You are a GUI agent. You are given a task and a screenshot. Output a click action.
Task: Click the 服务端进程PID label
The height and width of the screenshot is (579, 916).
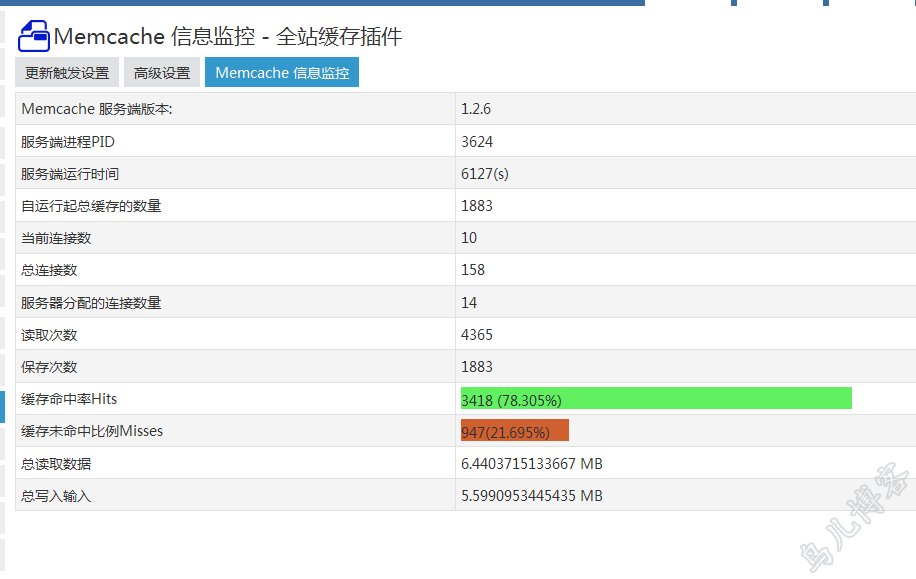[68, 142]
